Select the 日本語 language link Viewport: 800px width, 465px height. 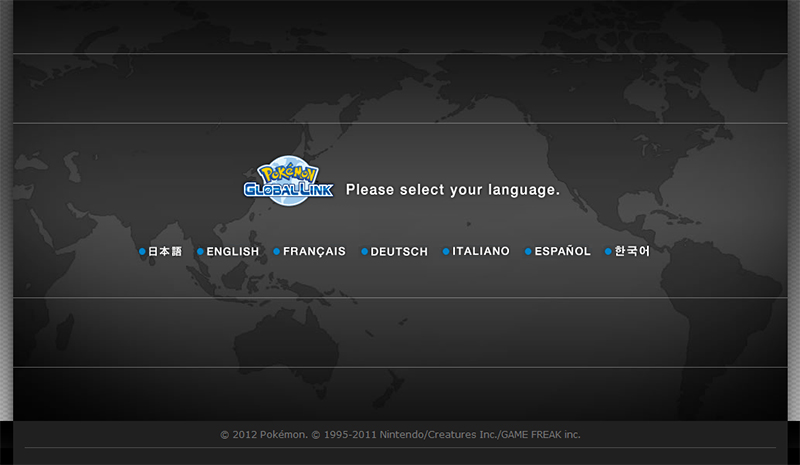tap(160, 251)
